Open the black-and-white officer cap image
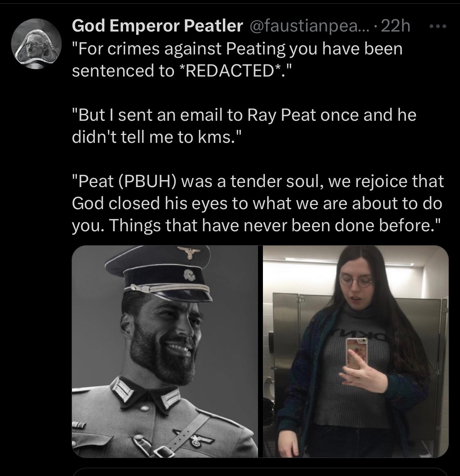 click(165, 351)
